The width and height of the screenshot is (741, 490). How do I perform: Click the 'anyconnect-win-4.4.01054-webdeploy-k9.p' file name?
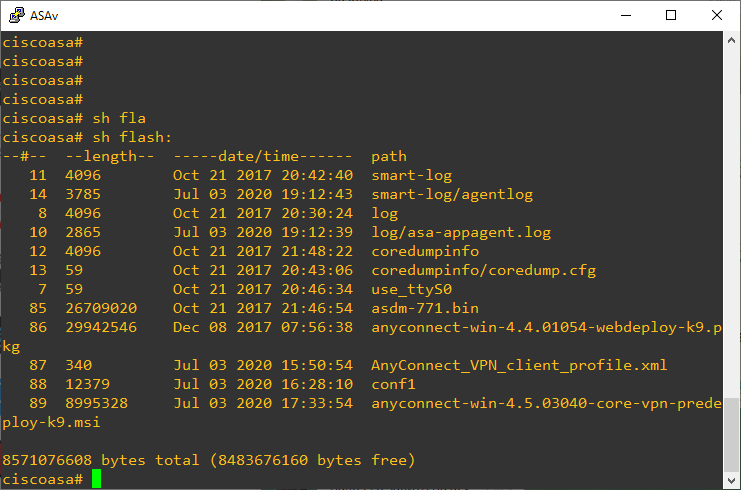coord(547,327)
